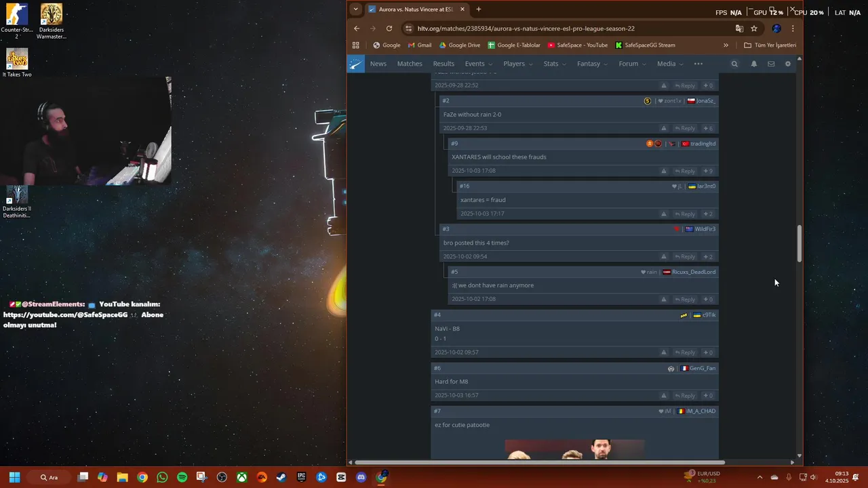This screenshot has width=868, height=488.
Task: Open the Chrome apps grid shortcut
Action: [355, 45]
